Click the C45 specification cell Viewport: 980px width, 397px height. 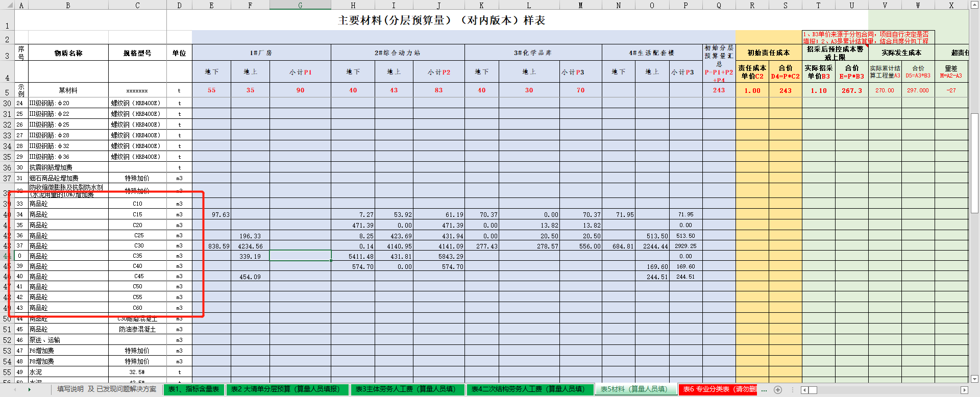137,277
